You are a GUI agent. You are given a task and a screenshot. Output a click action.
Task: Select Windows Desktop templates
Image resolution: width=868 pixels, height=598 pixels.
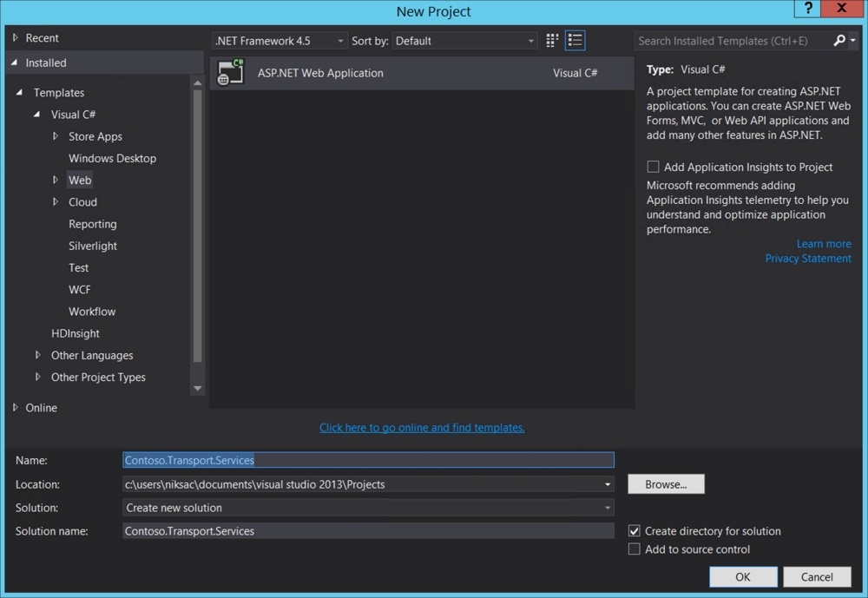click(112, 158)
